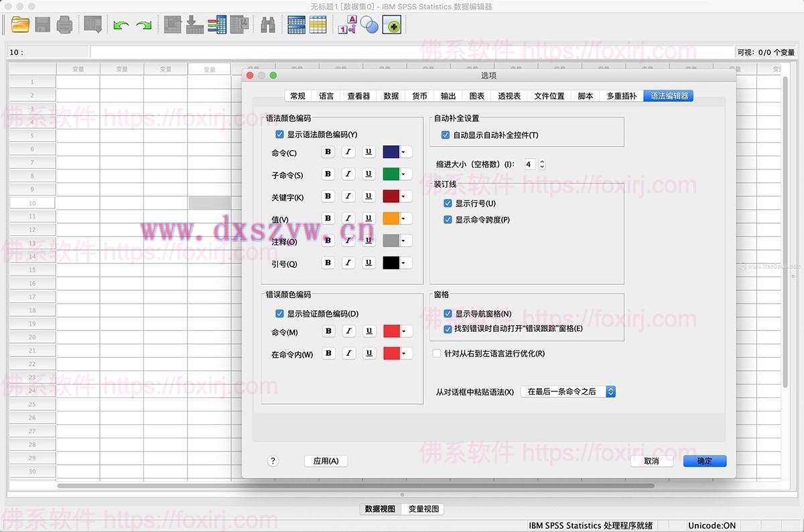The height and width of the screenshot is (532, 804).
Task: Click the use variable sets circles icon
Action: pyautogui.click(x=369, y=25)
